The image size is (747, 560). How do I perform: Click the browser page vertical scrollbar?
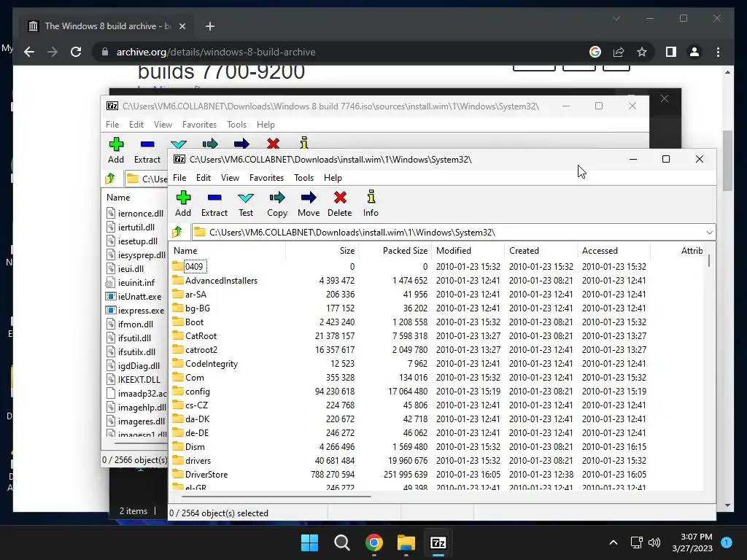(727, 160)
